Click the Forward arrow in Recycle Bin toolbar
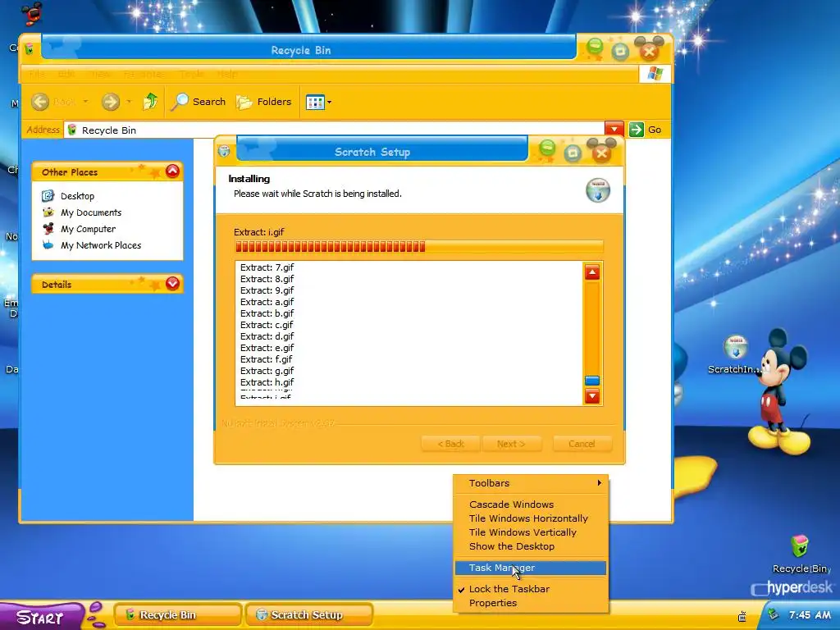 [x=111, y=102]
